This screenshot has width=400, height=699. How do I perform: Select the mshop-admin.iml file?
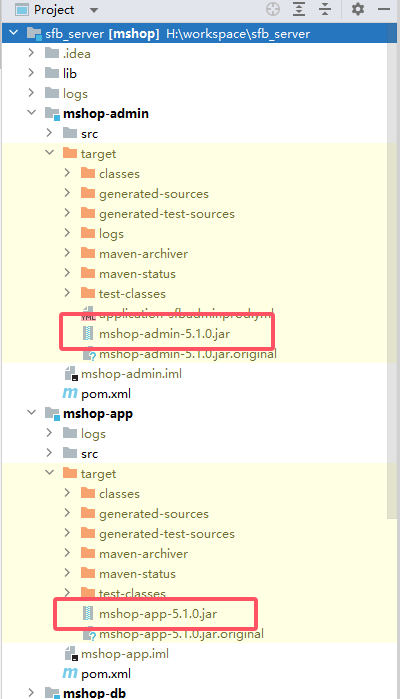[x=131, y=374]
